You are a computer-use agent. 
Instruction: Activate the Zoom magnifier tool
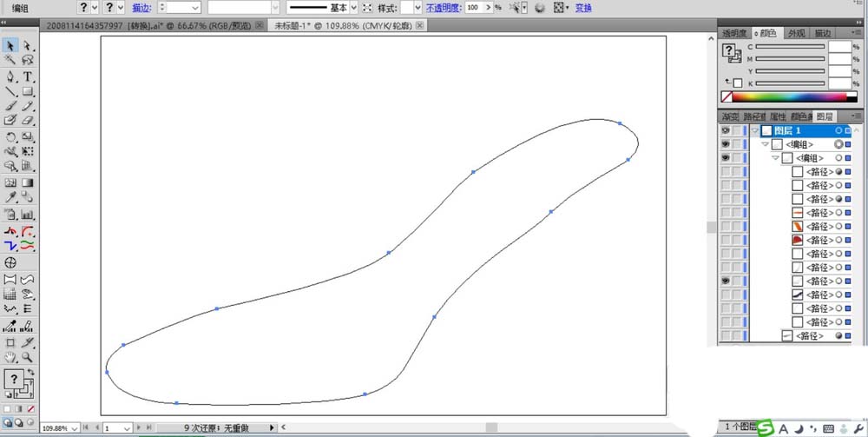click(x=27, y=357)
